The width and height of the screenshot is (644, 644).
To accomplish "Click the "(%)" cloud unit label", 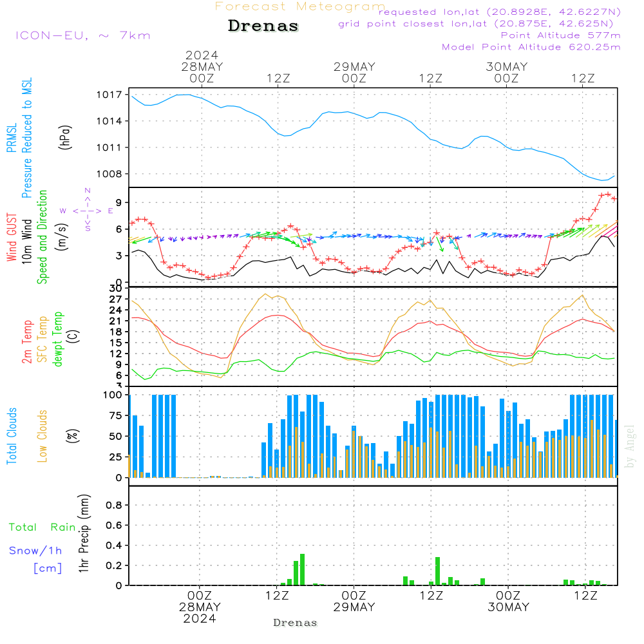I will tap(73, 436).
